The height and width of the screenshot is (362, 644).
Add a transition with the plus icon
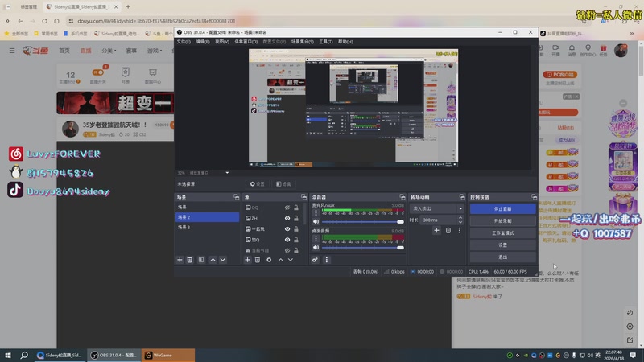436,231
